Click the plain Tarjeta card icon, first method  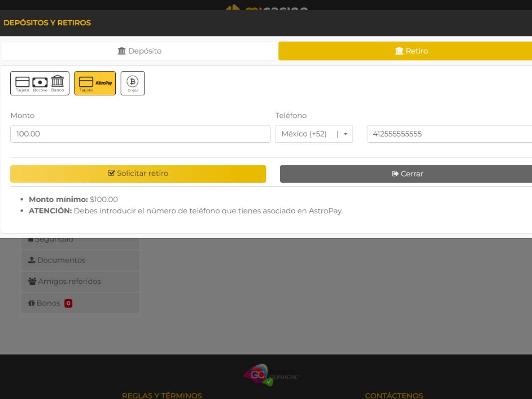(22, 82)
